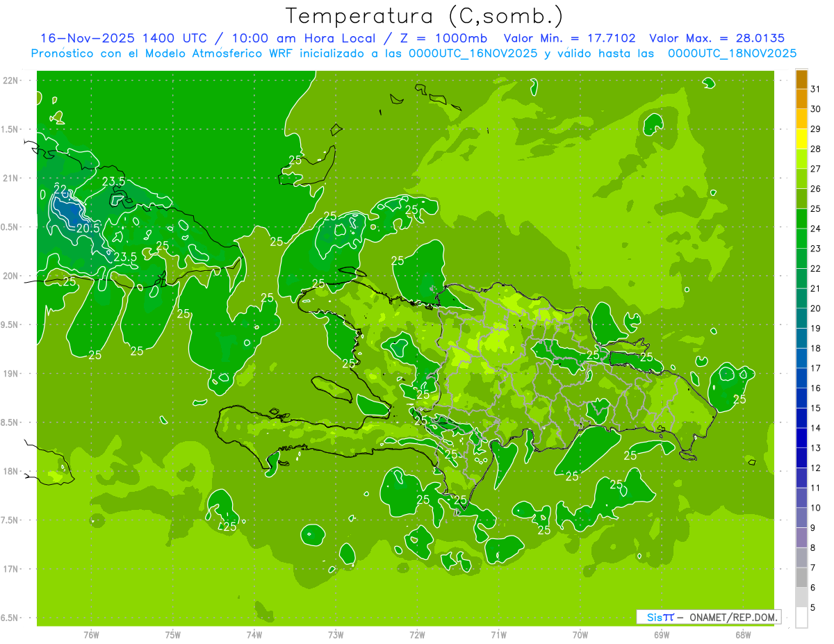Viewport: 834px width, 644px height.
Task: Click the '19N' latitude label
Action: [x=11, y=374]
